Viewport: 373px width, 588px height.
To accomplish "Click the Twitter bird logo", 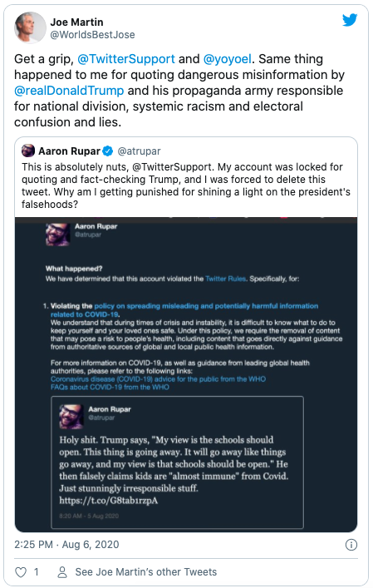I will pyautogui.click(x=350, y=20).
